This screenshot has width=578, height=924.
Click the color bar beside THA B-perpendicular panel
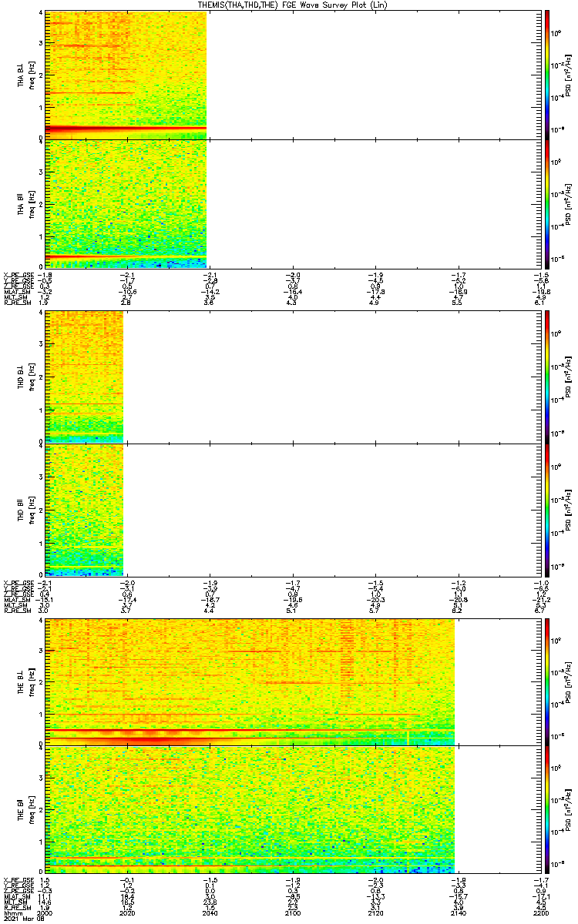coord(546,75)
